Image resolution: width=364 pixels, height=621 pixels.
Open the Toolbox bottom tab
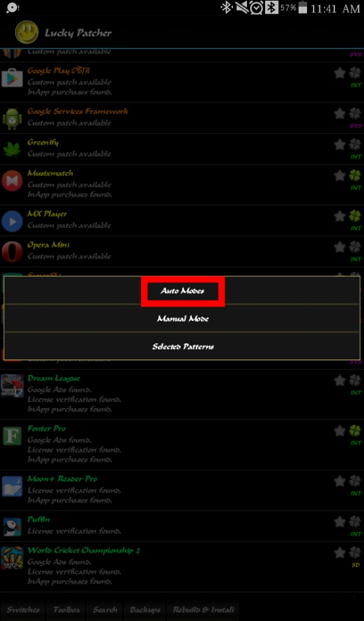67,610
